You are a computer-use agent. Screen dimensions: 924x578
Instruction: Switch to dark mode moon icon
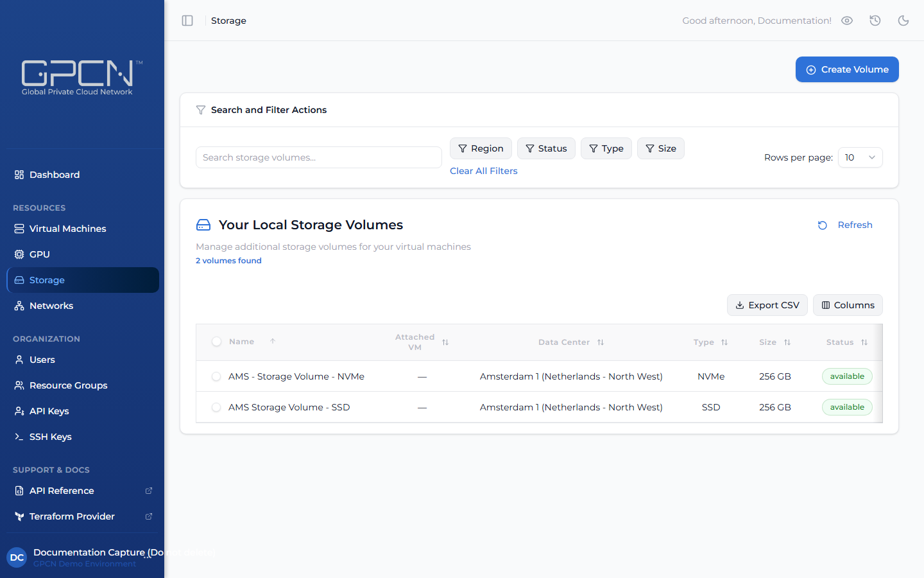coord(903,21)
